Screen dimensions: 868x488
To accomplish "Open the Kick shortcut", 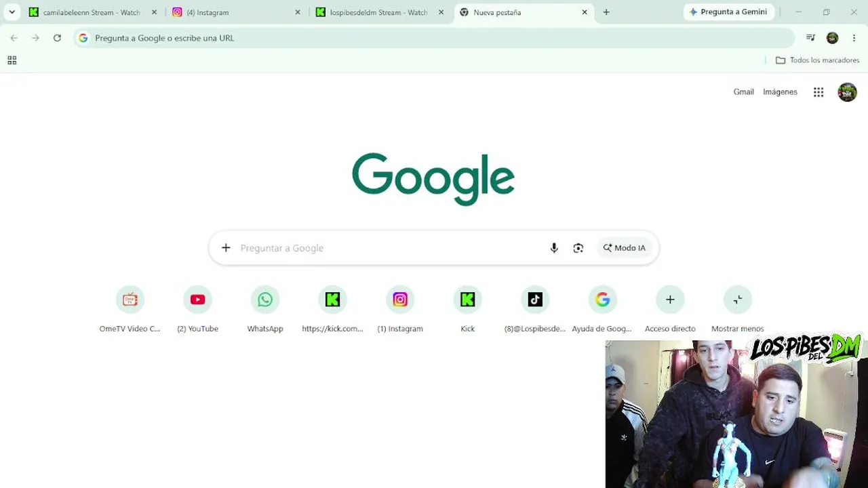I will 467,310.
